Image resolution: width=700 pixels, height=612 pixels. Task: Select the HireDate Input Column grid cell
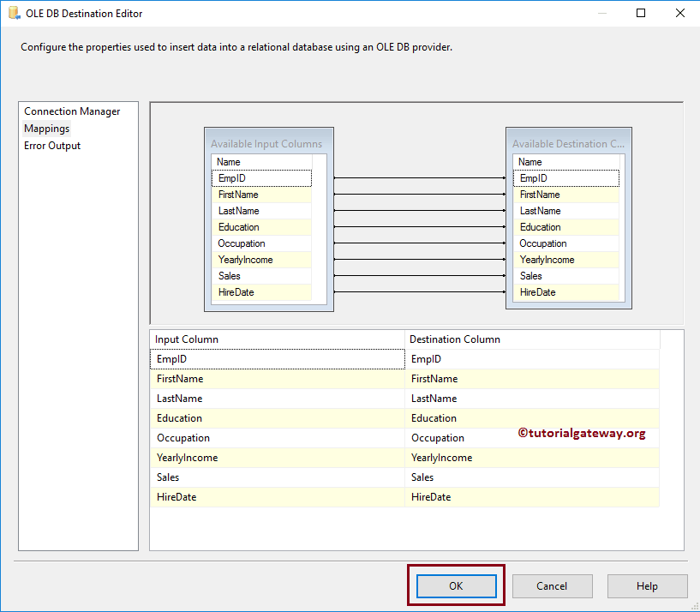pyautogui.click(x=277, y=497)
